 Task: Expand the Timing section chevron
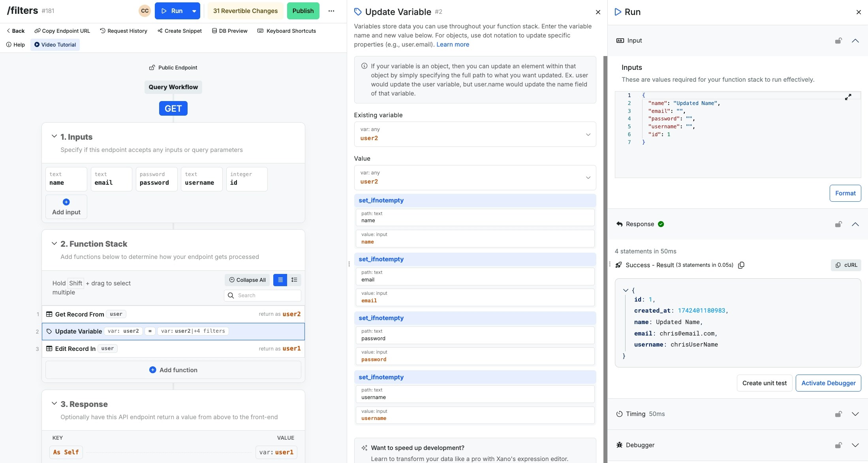click(855, 414)
